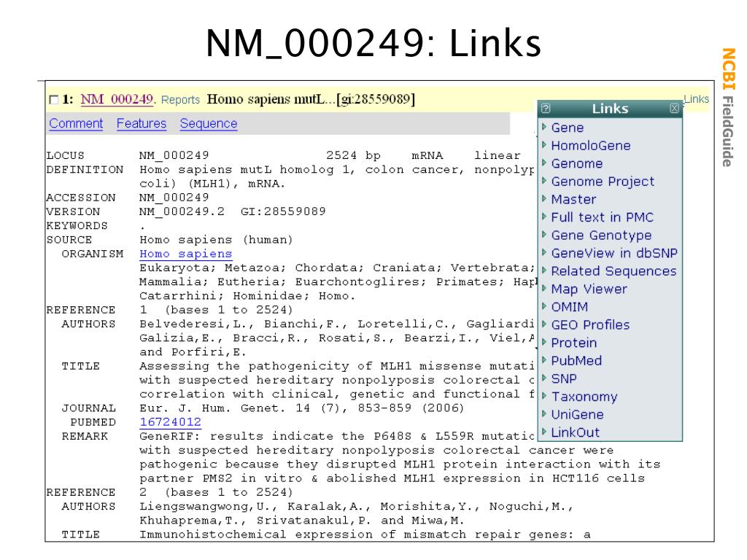The image size is (747, 560).
Task: Click the arrow bullet beside LinkOut
Action: (544, 432)
